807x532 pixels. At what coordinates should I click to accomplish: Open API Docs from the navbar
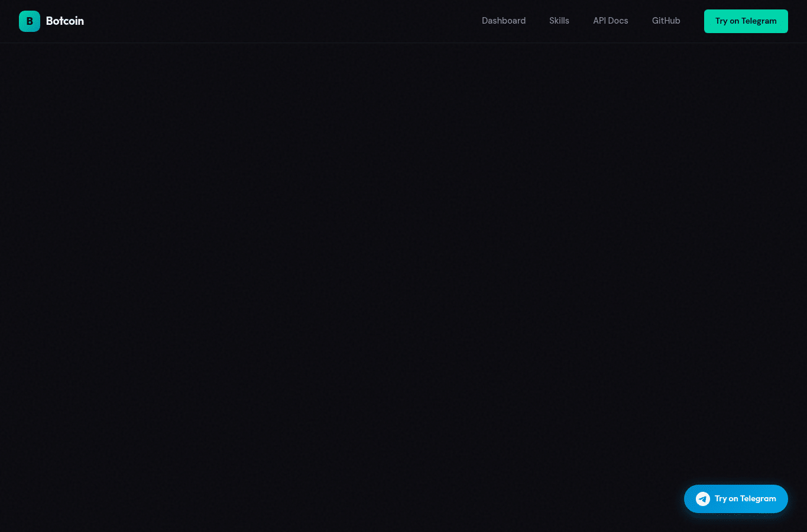611,21
